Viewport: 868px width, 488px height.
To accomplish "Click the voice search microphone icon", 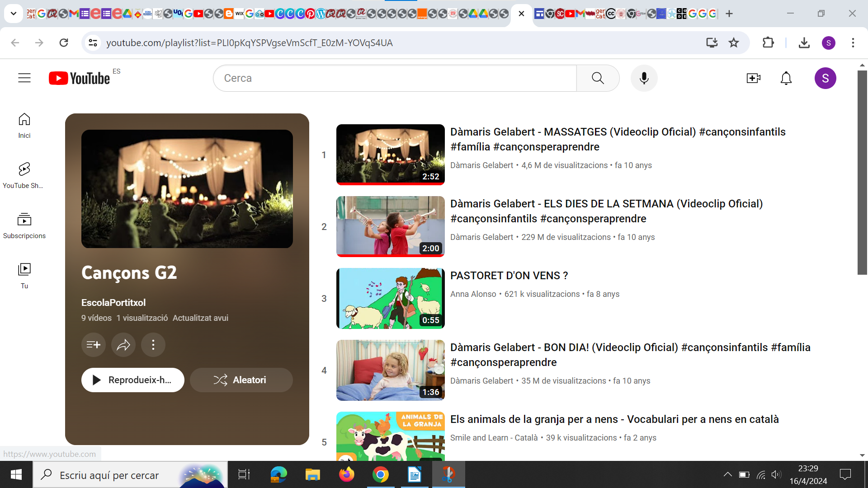I will (644, 78).
